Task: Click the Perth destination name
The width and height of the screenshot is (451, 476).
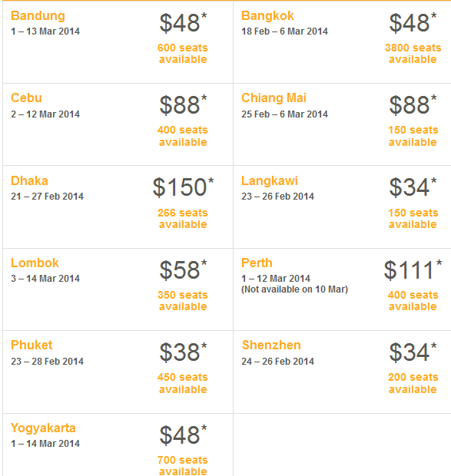Action: [x=257, y=263]
